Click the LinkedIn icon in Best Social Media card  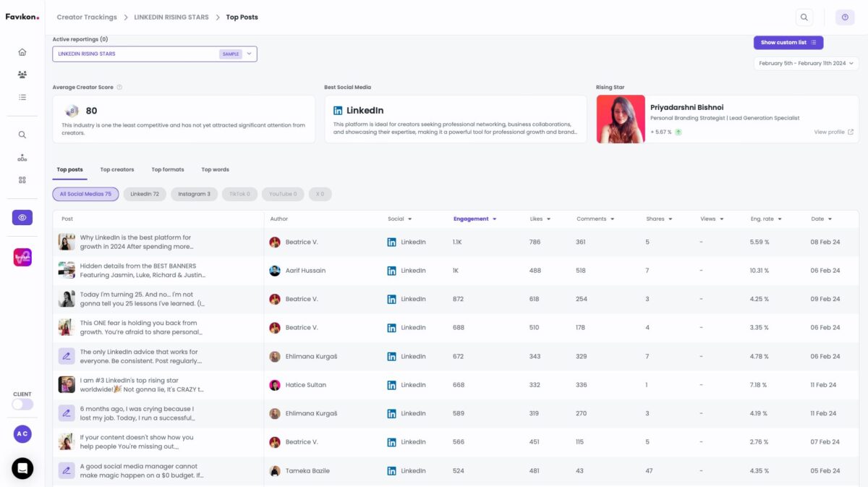coord(337,111)
